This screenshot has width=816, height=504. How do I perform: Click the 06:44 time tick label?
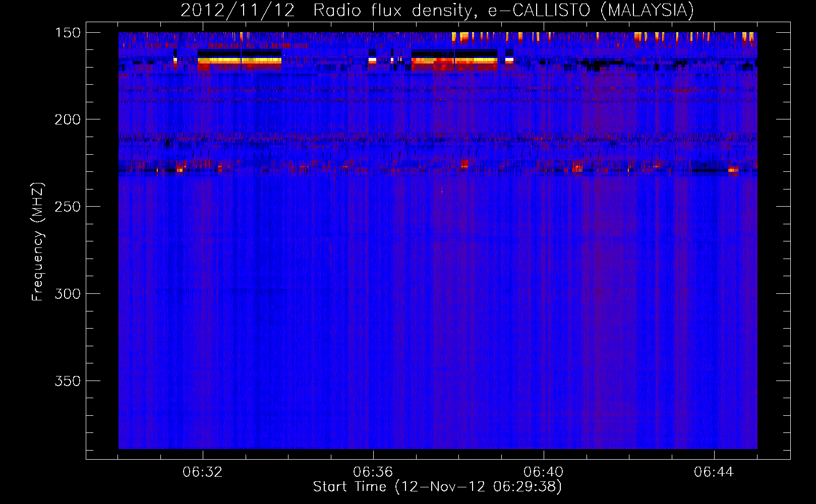pyautogui.click(x=714, y=472)
